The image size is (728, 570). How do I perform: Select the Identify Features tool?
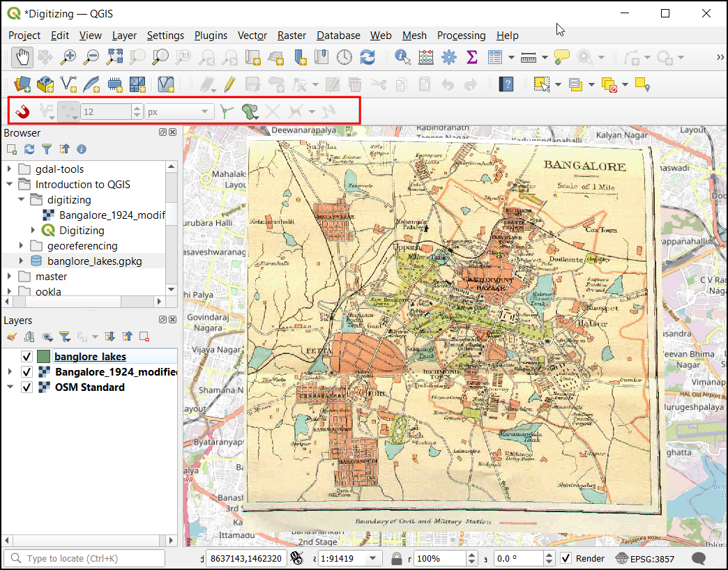pyautogui.click(x=402, y=58)
